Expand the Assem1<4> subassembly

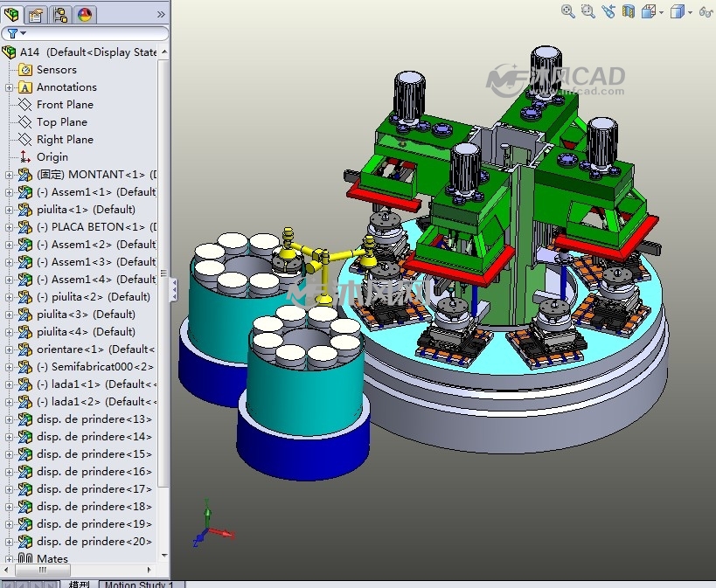(x=9, y=280)
